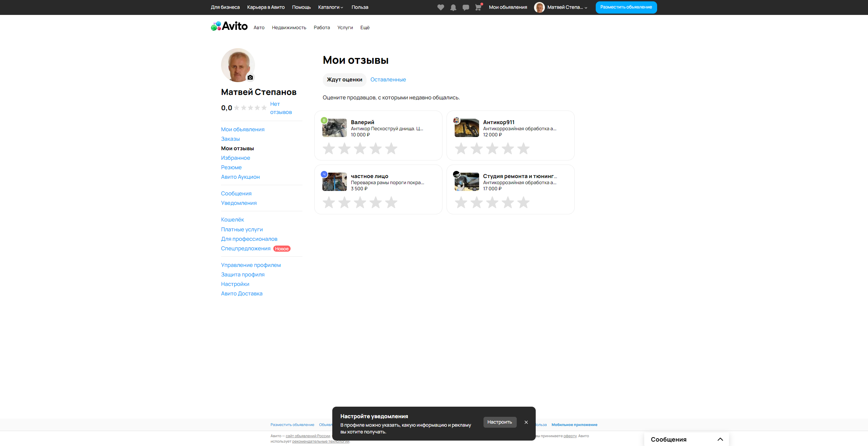The height and width of the screenshot is (446, 868).
Task: Open Избранное in the sidebar menu
Action: (235, 158)
